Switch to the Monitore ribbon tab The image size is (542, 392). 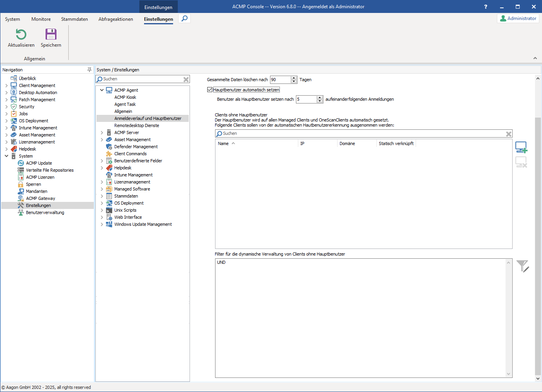pos(41,19)
